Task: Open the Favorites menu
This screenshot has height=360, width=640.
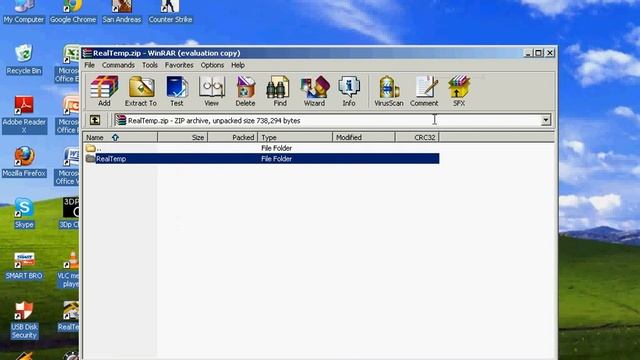Action: (x=179, y=65)
